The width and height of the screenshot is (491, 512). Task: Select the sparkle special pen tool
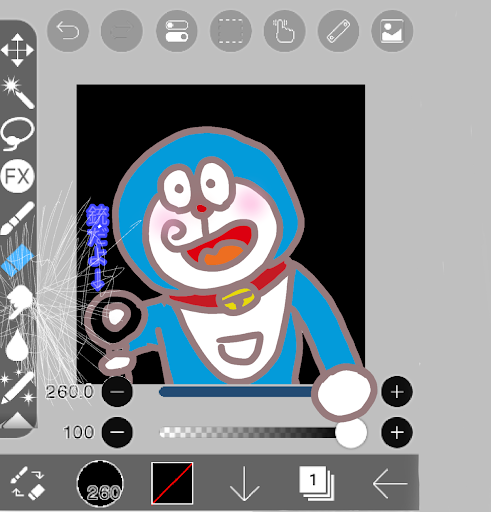coord(17,387)
